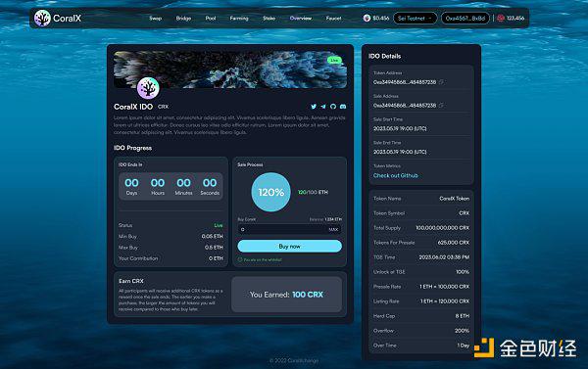Image resolution: width=588 pixels, height=369 pixels.
Task: Click the CRX ticker next to CoralX IDO
Action: [163, 107]
